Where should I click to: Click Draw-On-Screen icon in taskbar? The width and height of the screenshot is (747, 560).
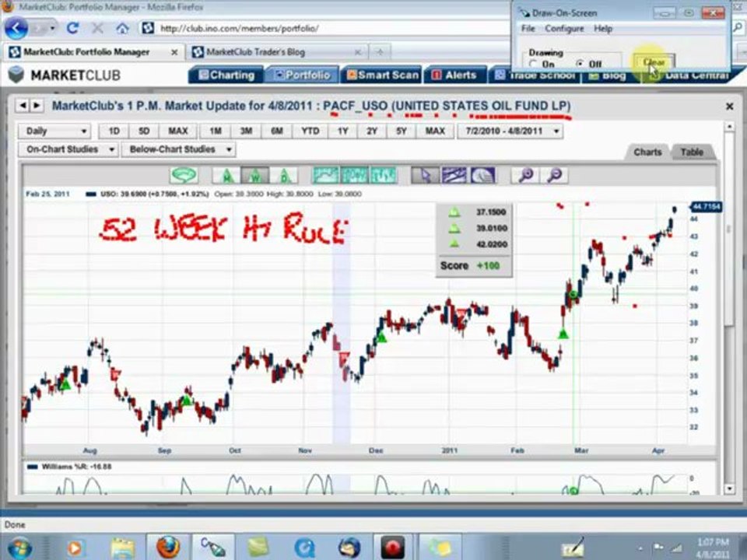click(212, 548)
